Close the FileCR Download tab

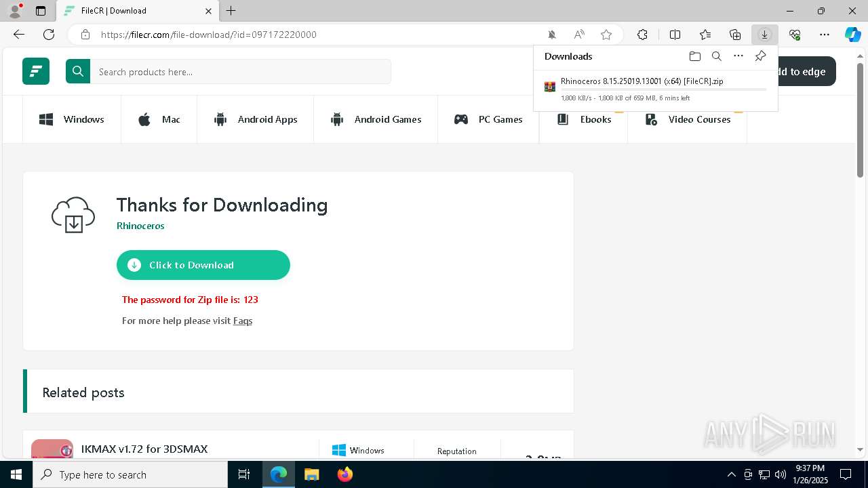[x=208, y=11]
